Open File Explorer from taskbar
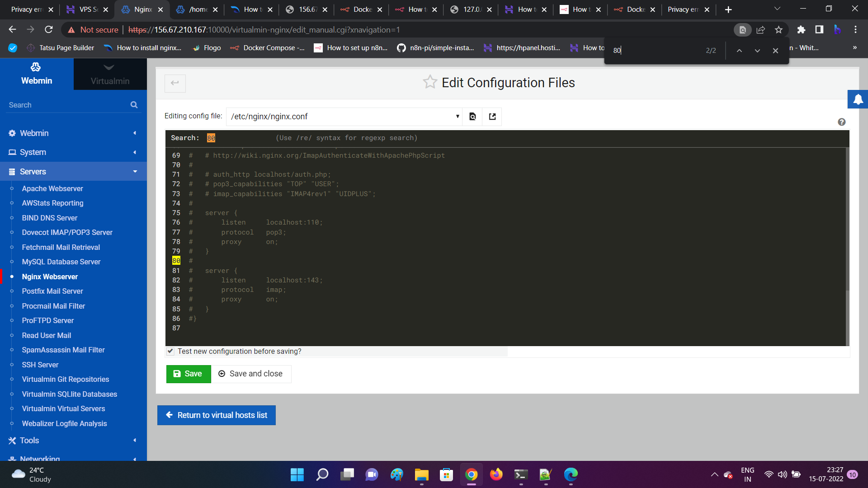 (421, 474)
